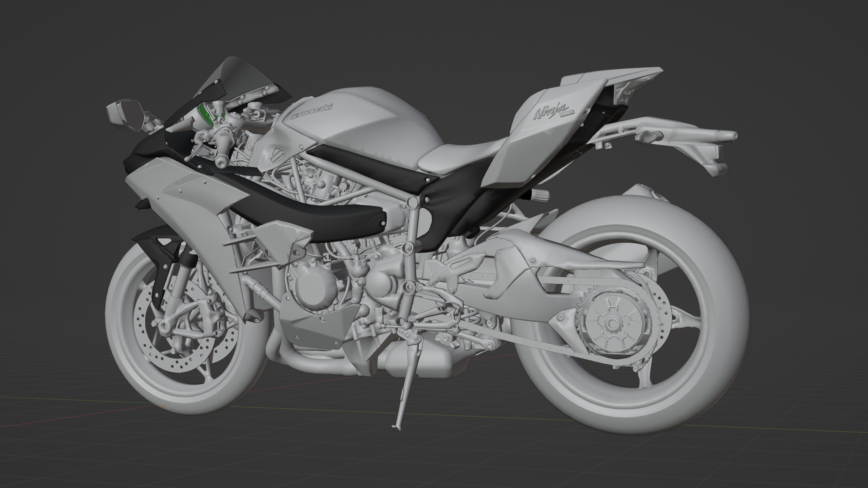The width and height of the screenshot is (868, 488).
Task: Select the Kawasaki logo on the fuel tank
Action: tap(312, 111)
